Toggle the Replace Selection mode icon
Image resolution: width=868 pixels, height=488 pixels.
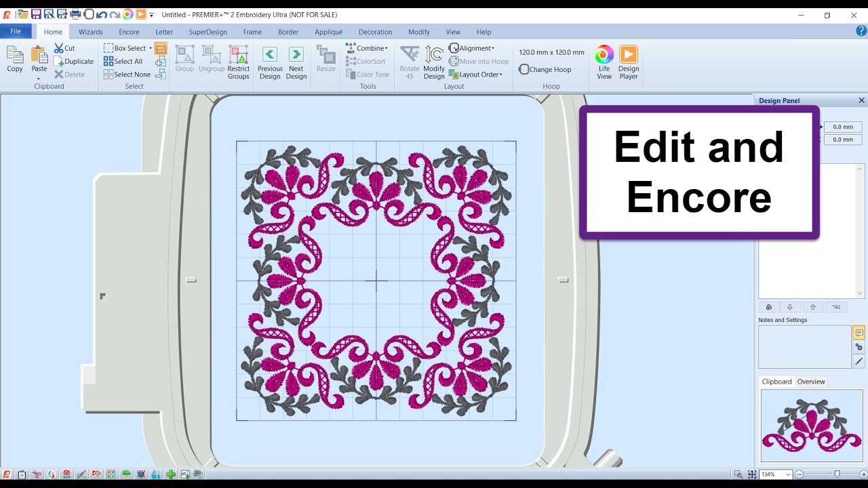(x=161, y=48)
